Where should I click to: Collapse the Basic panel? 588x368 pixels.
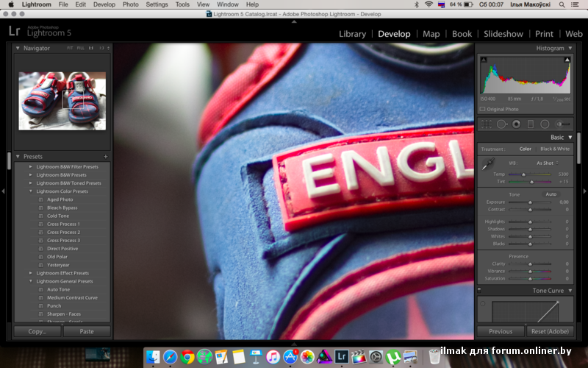[x=570, y=138]
